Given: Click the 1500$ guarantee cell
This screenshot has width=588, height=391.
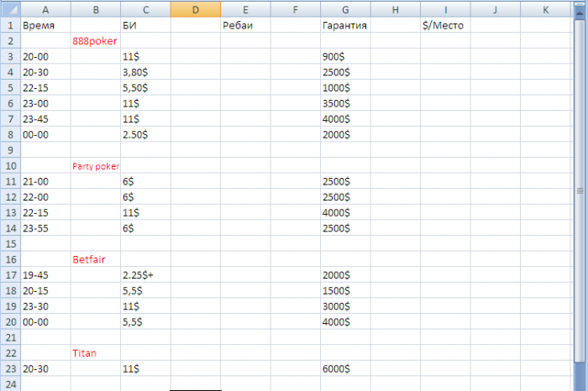Looking at the screenshot, I should tap(345, 290).
